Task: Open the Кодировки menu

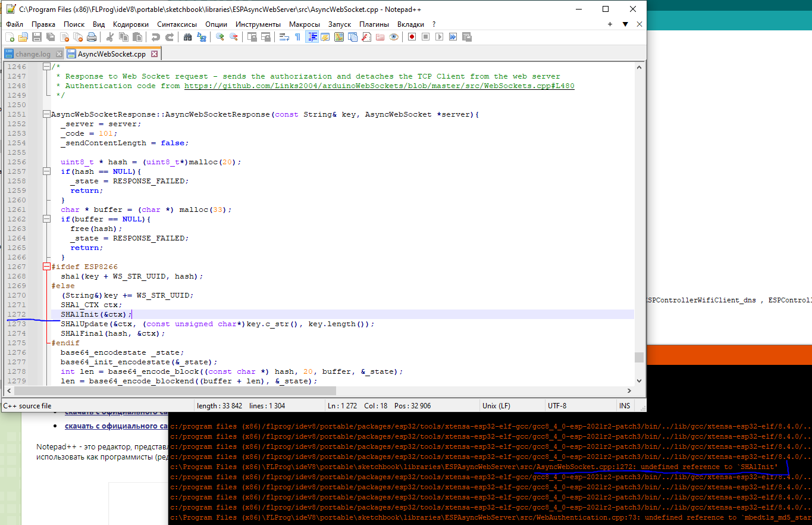Action: [x=130, y=24]
